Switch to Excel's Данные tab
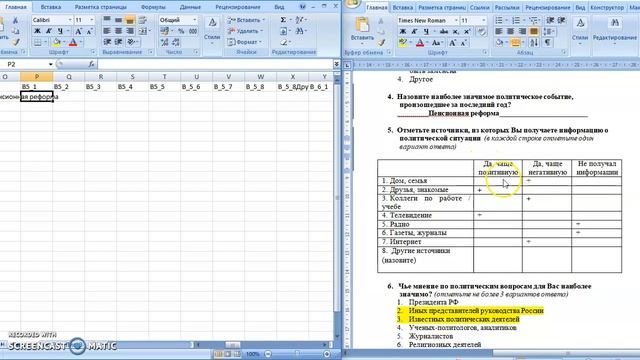 pyautogui.click(x=190, y=7)
